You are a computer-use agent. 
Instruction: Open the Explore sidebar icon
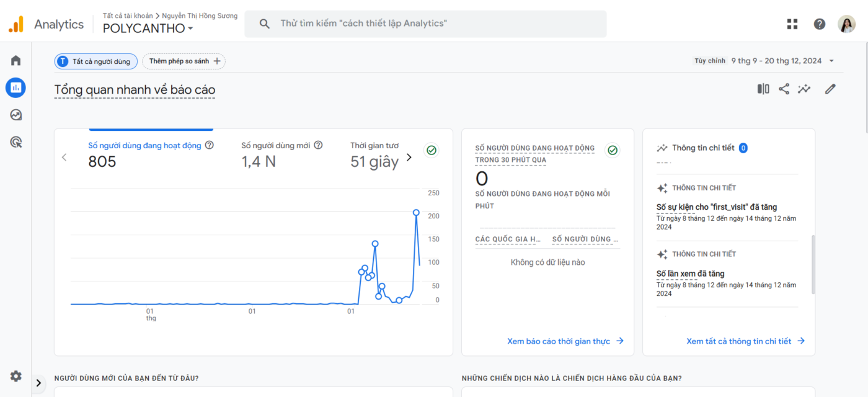coord(15,115)
